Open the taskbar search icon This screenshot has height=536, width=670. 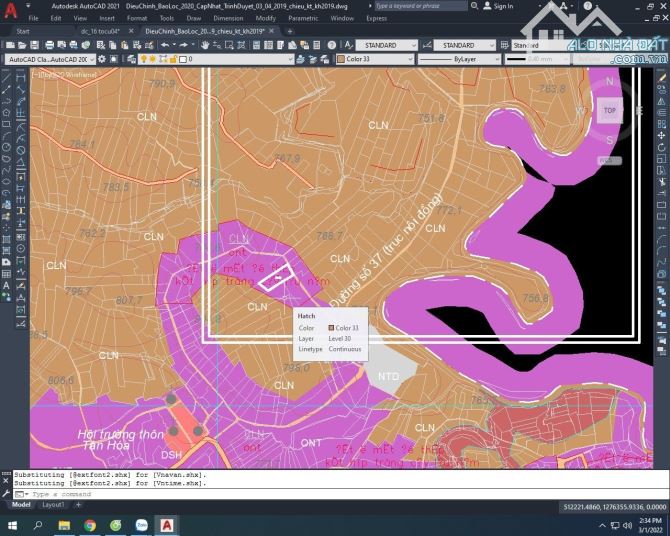39,524
